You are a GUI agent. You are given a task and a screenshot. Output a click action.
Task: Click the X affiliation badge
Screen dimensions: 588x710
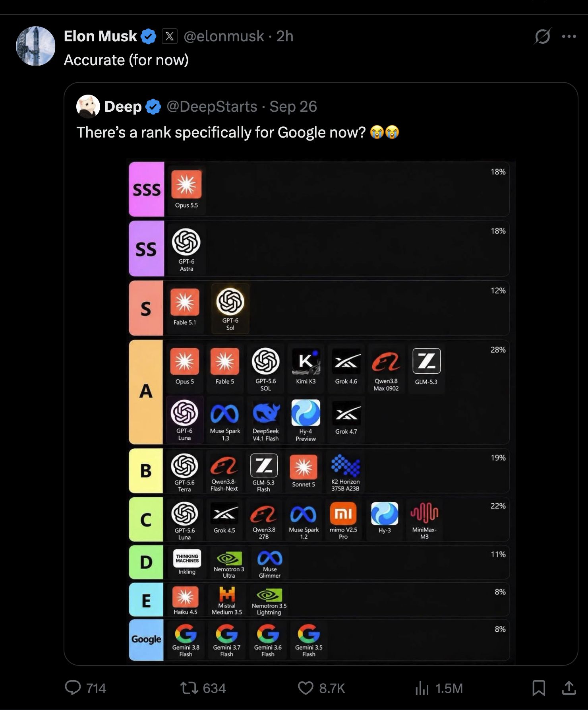click(170, 37)
